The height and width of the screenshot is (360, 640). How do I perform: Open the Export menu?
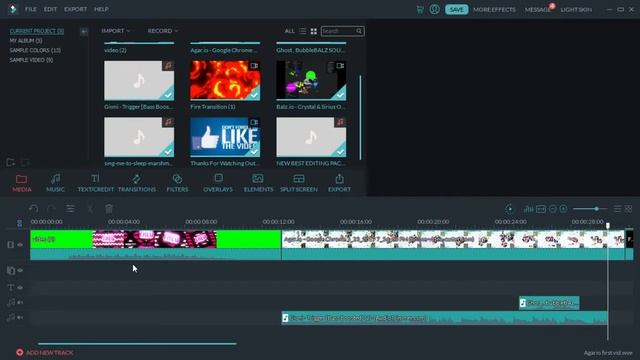click(76, 9)
